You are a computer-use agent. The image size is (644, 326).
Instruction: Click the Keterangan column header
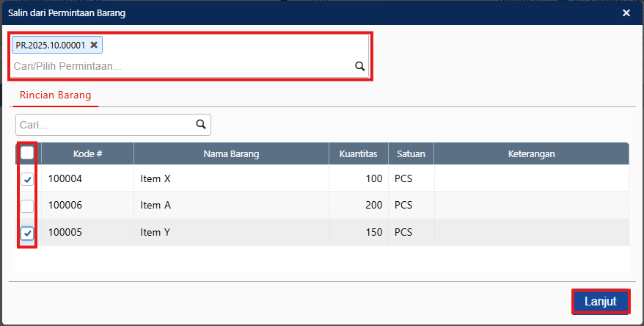pos(531,153)
